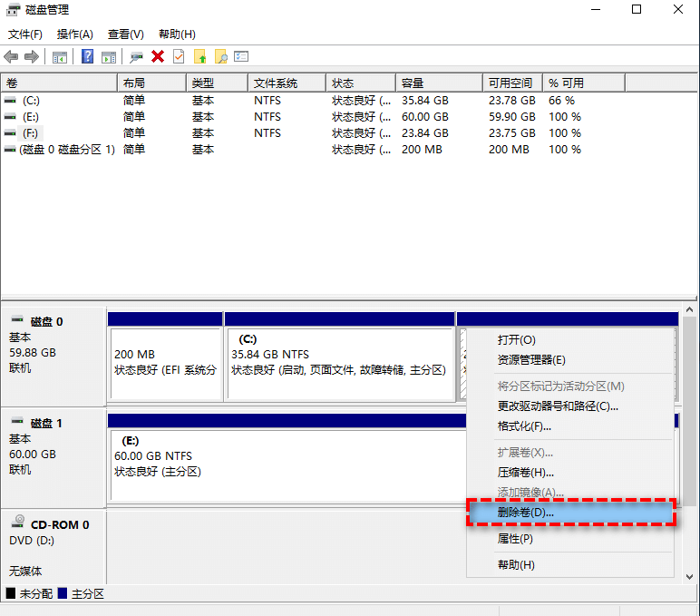700x616 pixels.
Task: Click the blue 主分区 legend swatch
Action: (x=63, y=593)
